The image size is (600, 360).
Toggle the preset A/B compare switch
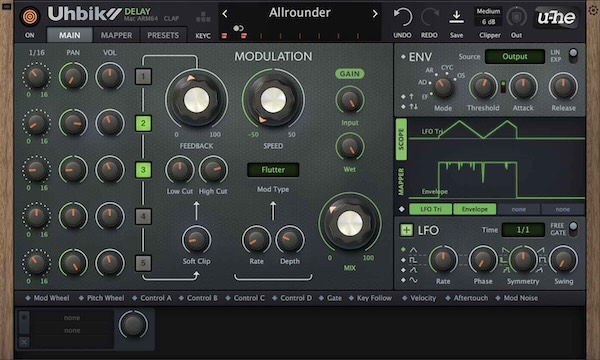(x=238, y=28)
